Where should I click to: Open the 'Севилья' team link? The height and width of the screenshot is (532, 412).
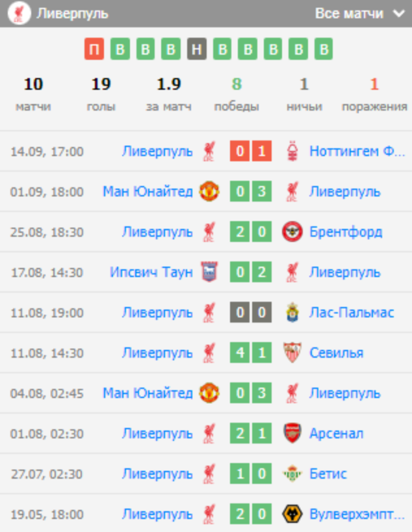[336, 353]
